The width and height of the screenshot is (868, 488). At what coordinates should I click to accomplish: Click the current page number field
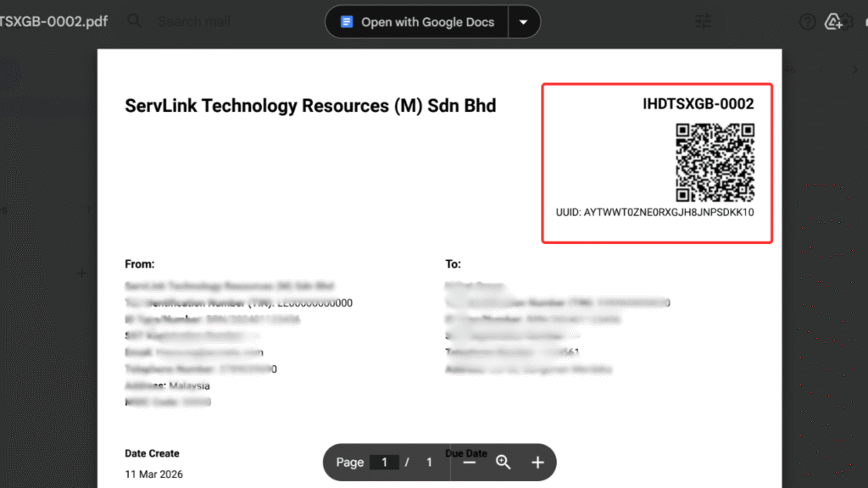(x=384, y=462)
